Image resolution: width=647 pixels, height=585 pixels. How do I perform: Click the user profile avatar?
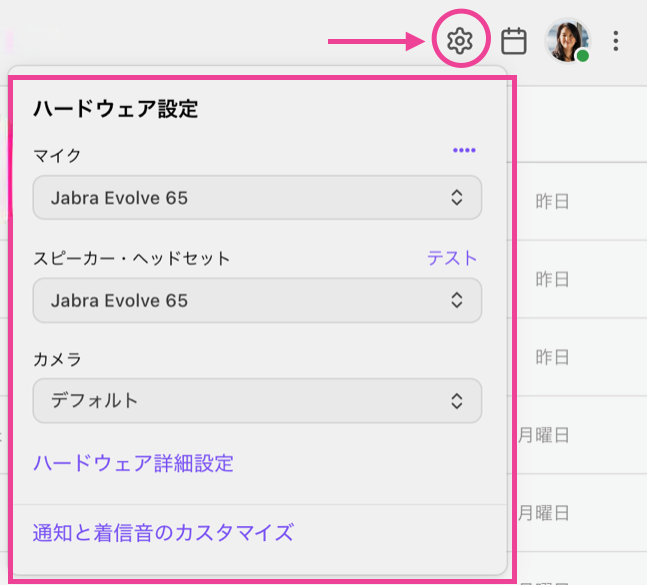click(x=566, y=40)
